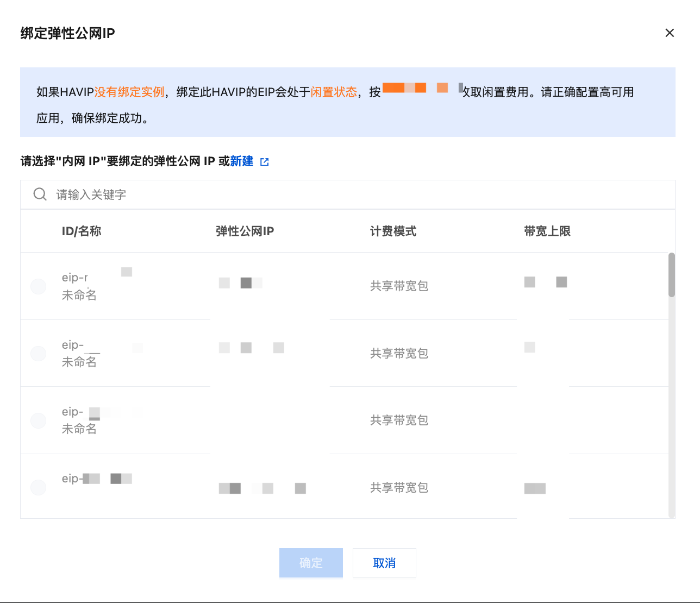Open the 新建 link
Screen dimensions: 700x603
click(242, 161)
